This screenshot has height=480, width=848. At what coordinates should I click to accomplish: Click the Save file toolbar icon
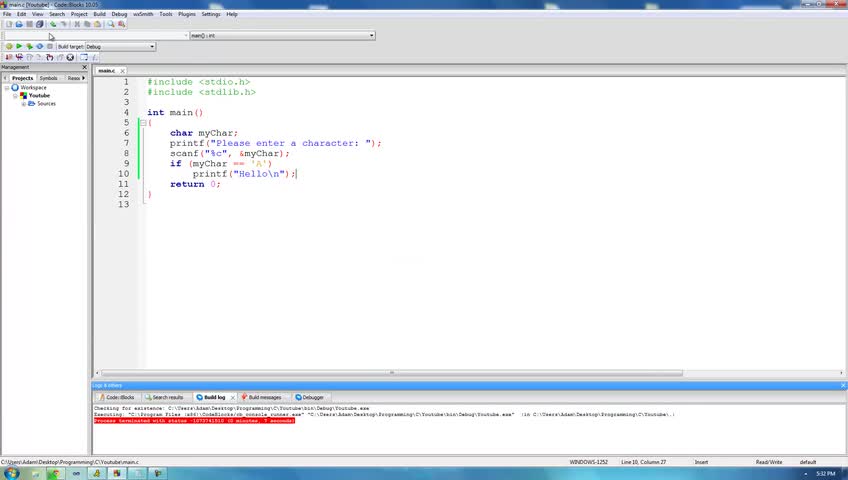[29, 24]
